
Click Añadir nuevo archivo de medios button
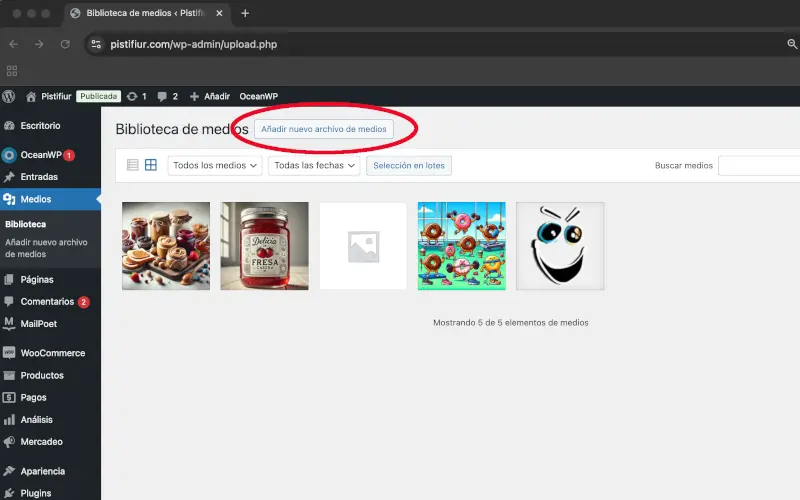pyautogui.click(x=323, y=129)
